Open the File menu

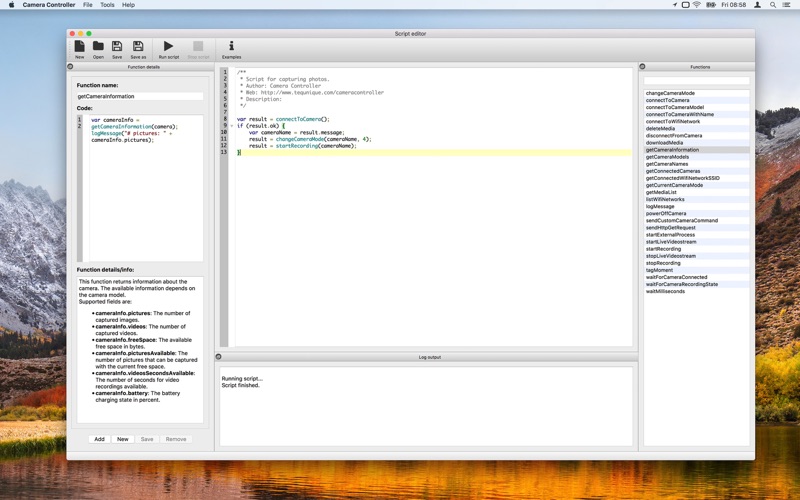[88, 5]
